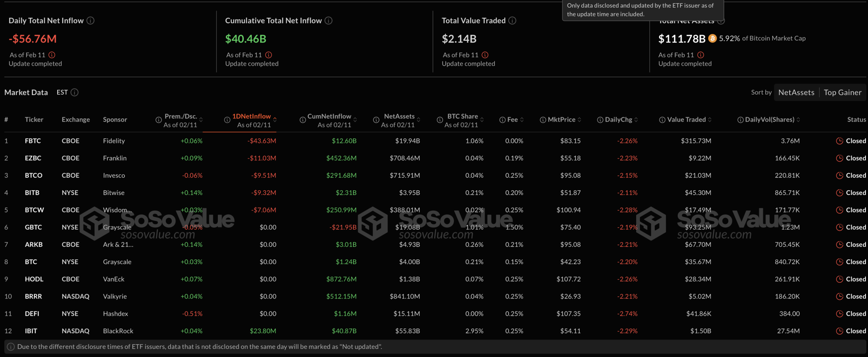Click the CumNetInflow column header
The width and height of the screenshot is (868, 357).
(329, 116)
